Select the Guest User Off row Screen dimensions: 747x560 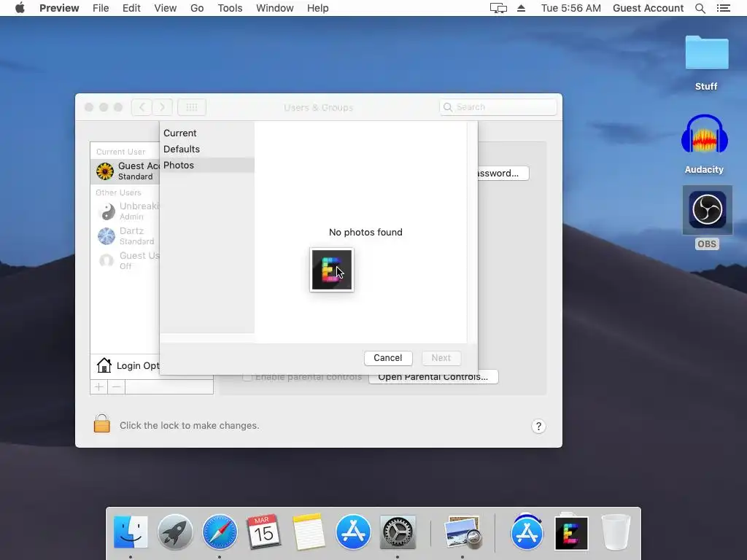point(125,260)
